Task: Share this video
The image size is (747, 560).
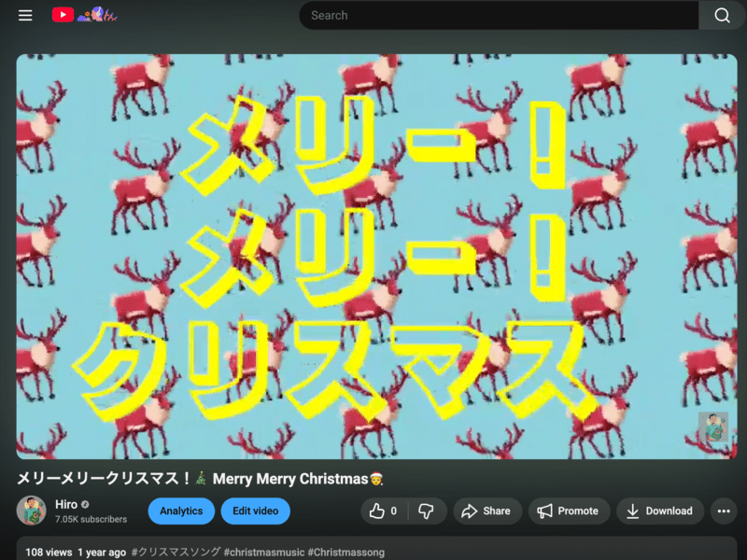Action: (486, 511)
